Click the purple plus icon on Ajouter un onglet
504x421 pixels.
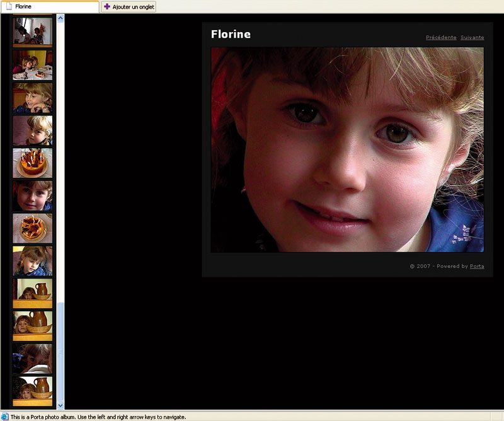tap(107, 6)
